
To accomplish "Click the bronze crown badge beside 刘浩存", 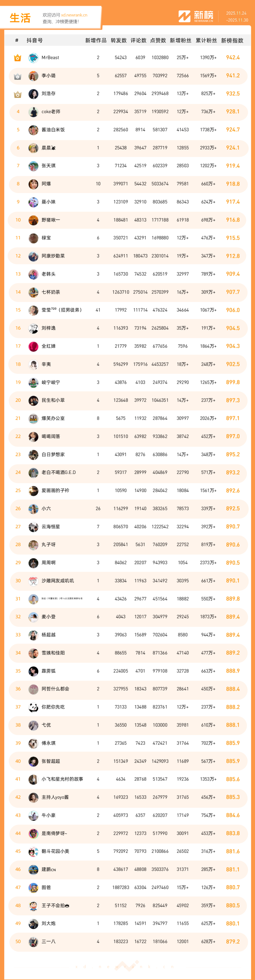I will pos(17,94).
